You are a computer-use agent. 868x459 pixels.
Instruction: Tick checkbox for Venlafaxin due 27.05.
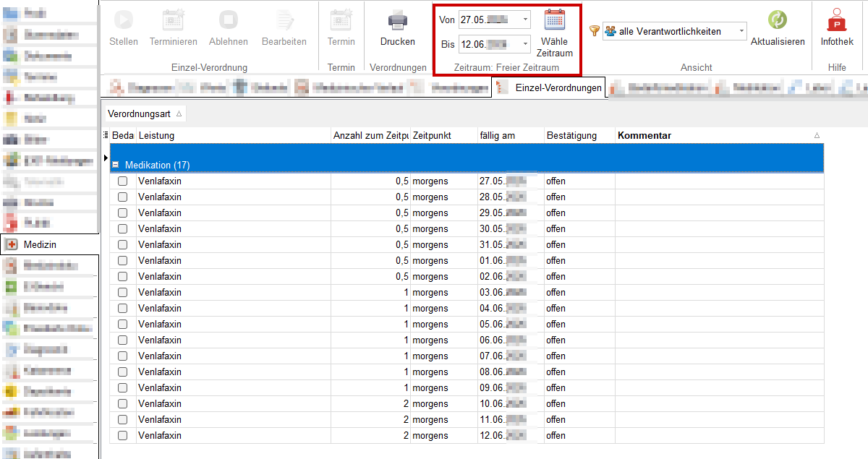[122, 181]
